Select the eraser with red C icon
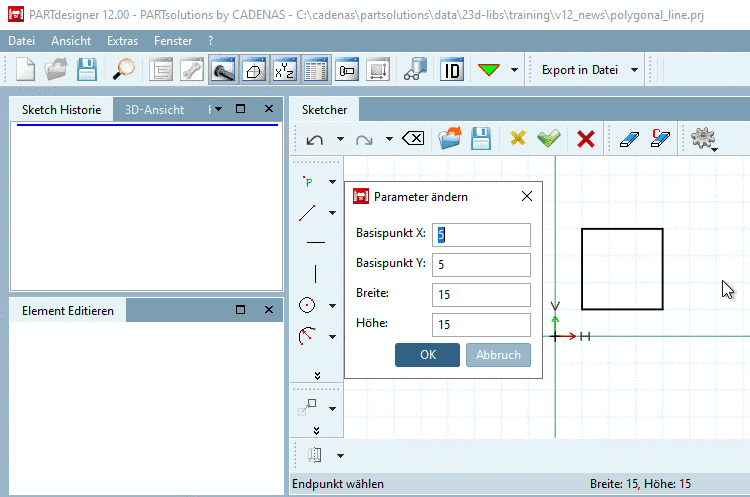The height and width of the screenshot is (497, 750). point(660,138)
